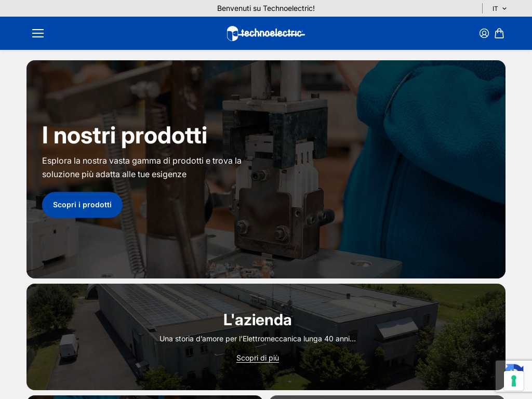Click the Scopri i prodotti button

point(82,205)
